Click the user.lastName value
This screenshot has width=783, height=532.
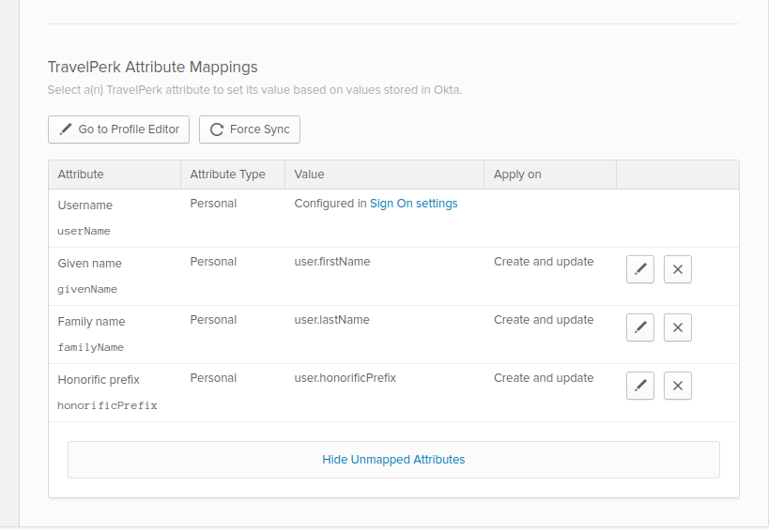331,320
